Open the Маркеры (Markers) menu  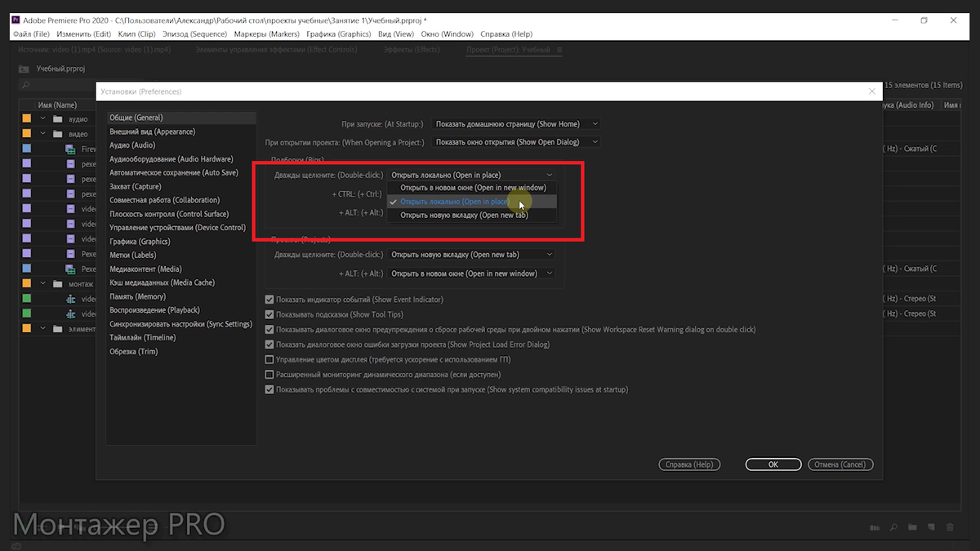click(x=266, y=34)
